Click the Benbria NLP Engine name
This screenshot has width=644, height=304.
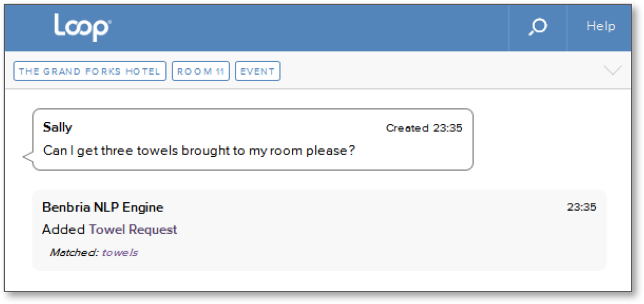pos(103,208)
